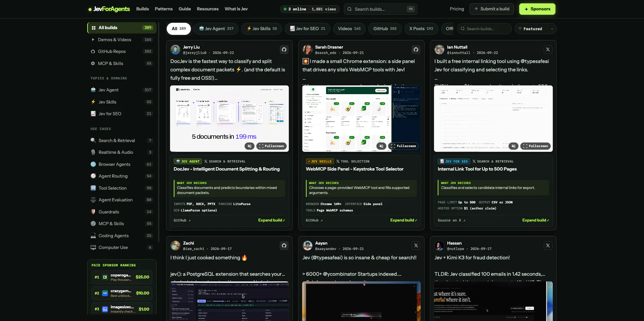This screenshot has height=321, width=644.
Task: Click the globe icon beside Browser Agents
Action: click(93, 164)
